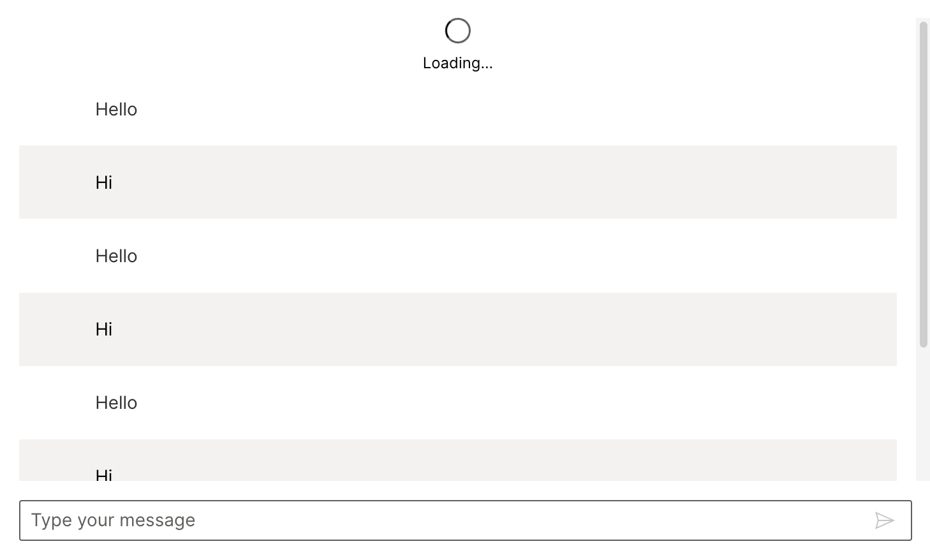Select the first "Hi" reply text

click(104, 183)
